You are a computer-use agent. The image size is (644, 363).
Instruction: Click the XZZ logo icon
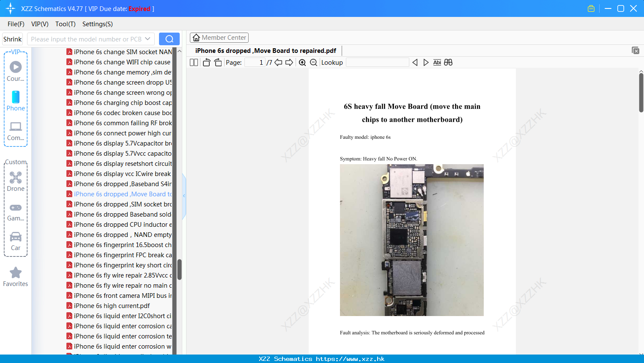click(x=10, y=8)
